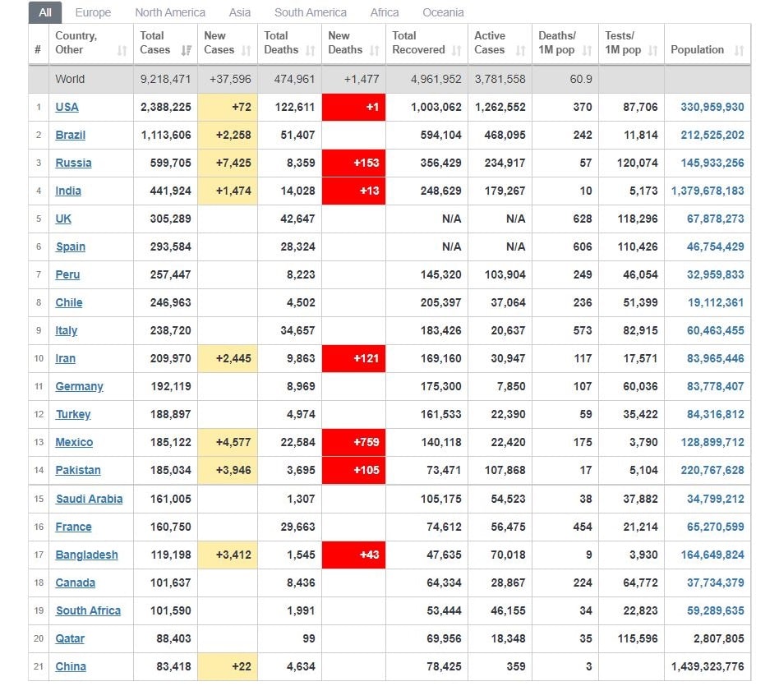Viewport: 779px width, 700px height.
Task: Sort by Total Deaths using arrow icon
Action: click(x=310, y=50)
